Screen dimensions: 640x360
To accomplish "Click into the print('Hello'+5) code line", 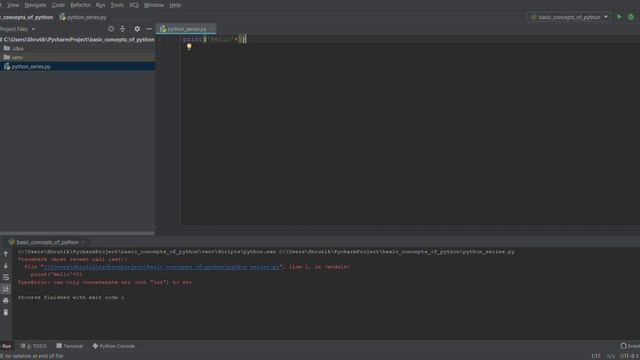I will click(x=214, y=39).
